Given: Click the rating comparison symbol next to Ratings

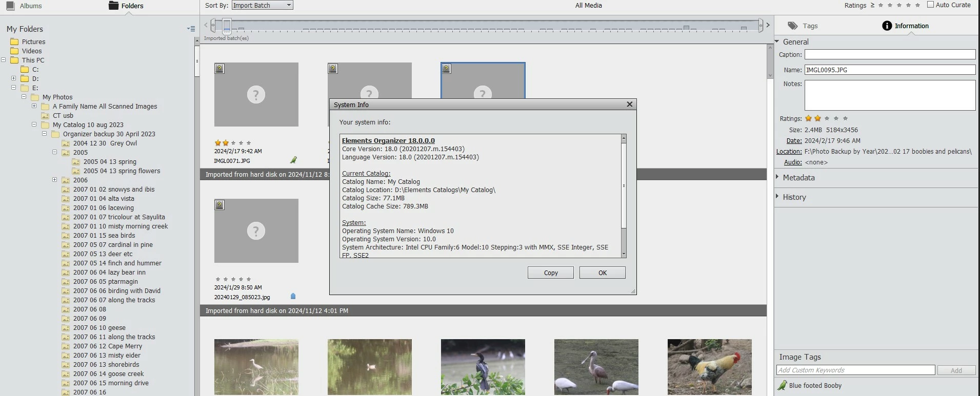Looking at the screenshot, I should pyautogui.click(x=872, y=5).
